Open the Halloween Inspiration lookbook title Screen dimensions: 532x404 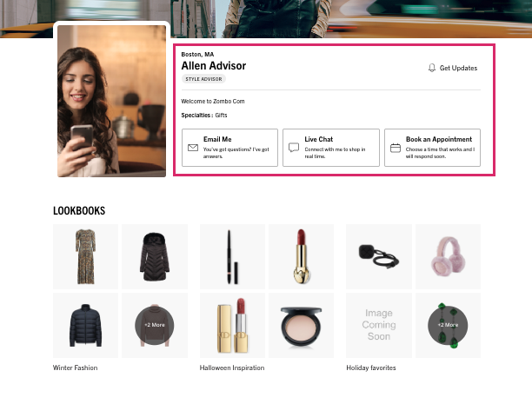(232, 368)
